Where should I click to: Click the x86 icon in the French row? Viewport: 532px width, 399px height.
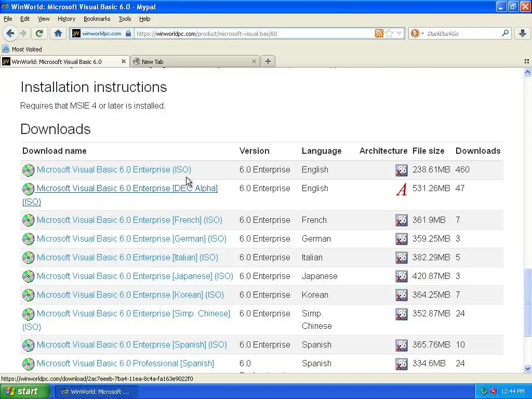[x=402, y=220]
